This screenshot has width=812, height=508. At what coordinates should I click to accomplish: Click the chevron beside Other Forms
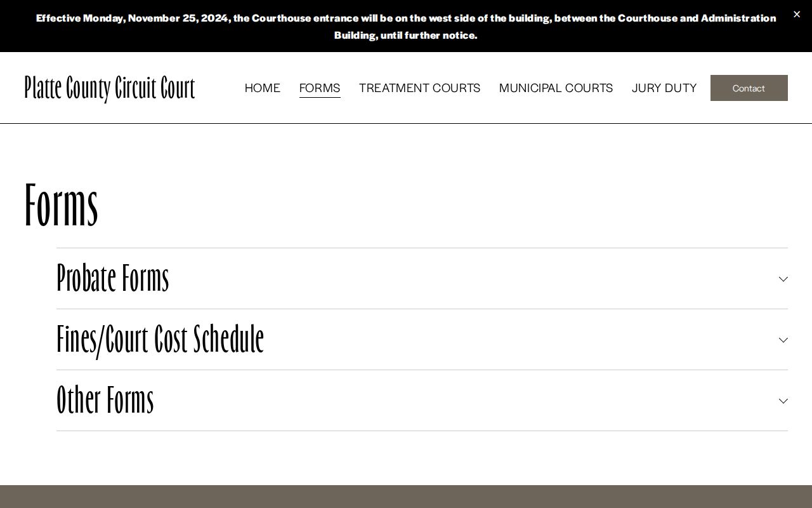click(783, 401)
